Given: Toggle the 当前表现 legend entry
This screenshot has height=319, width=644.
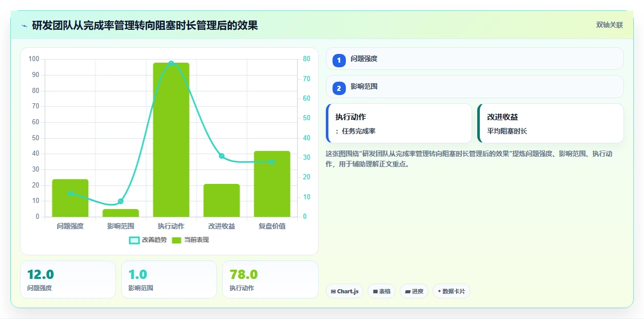Looking at the screenshot, I should tap(190, 240).
